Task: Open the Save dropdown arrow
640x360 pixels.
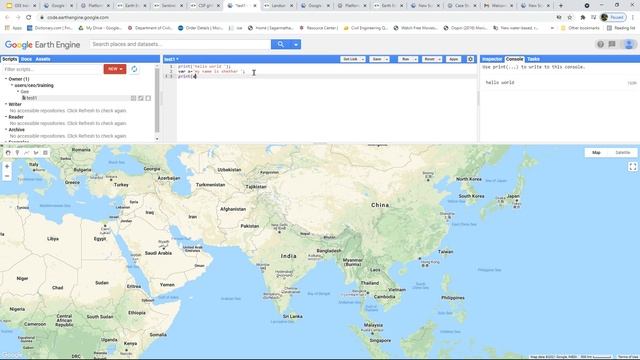Action: (387, 59)
